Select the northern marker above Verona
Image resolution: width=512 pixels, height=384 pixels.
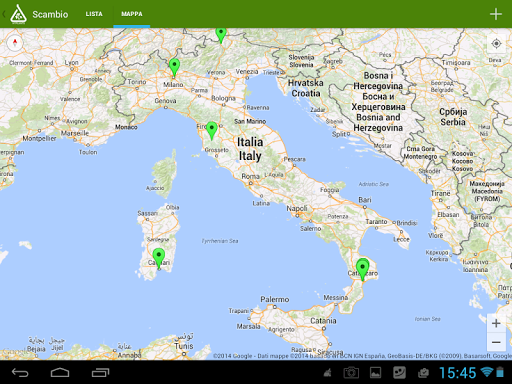(x=221, y=35)
